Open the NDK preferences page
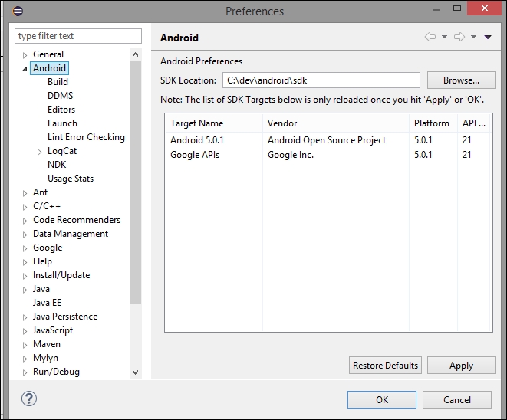 pyautogui.click(x=57, y=165)
